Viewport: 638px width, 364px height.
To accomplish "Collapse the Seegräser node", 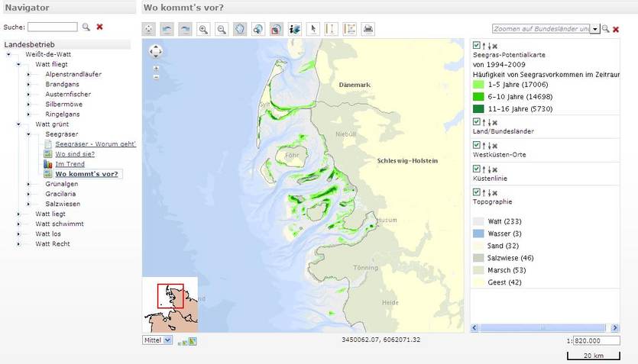I will point(28,134).
